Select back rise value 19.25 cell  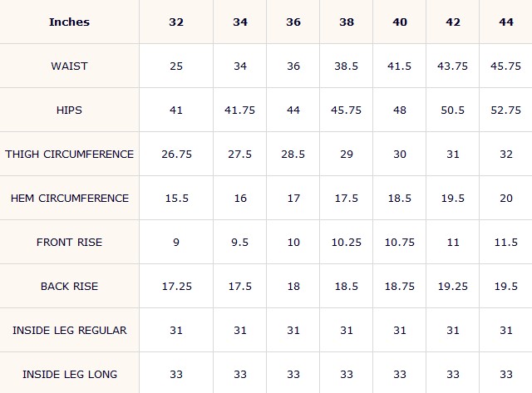452,286
